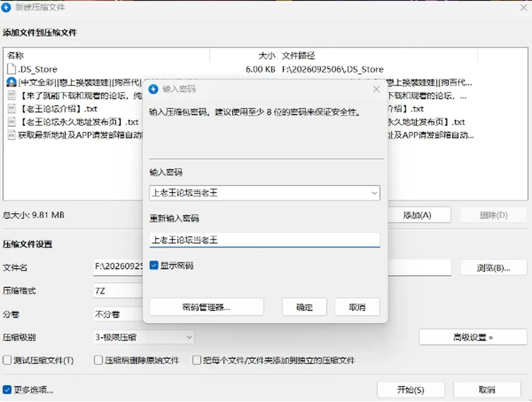Image resolution: width=532 pixels, height=402 pixels.
Task: Confirm the password with 确定
Action: [x=304, y=307]
